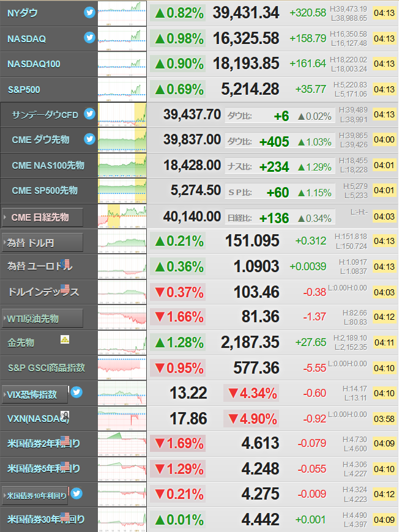
Task: Expand the 為替 ドル円 button
Action: [x=42, y=243]
